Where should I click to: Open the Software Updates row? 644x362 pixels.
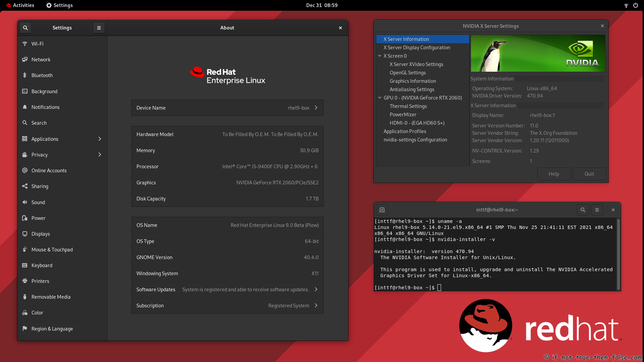[227, 290]
